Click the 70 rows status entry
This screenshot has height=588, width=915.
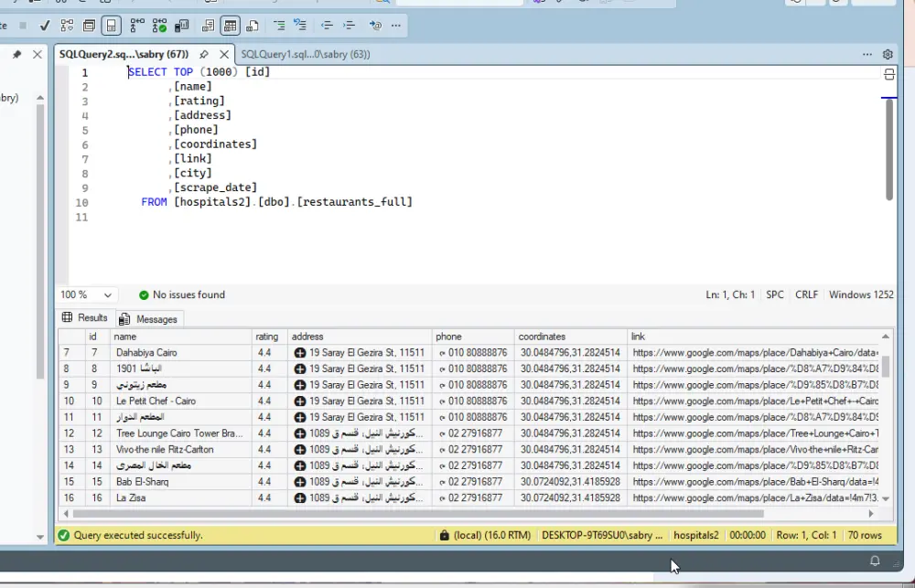pos(865,536)
